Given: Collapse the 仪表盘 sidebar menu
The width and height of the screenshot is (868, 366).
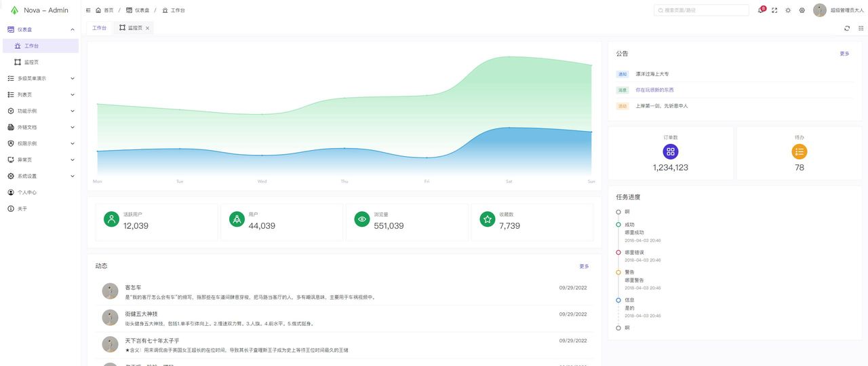Looking at the screenshot, I should [x=41, y=29].
